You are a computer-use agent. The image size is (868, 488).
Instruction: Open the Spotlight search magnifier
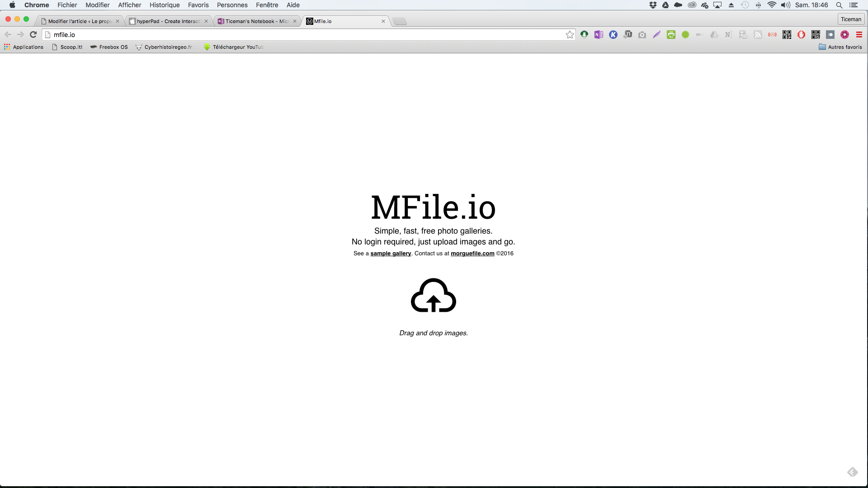point(839,5)
